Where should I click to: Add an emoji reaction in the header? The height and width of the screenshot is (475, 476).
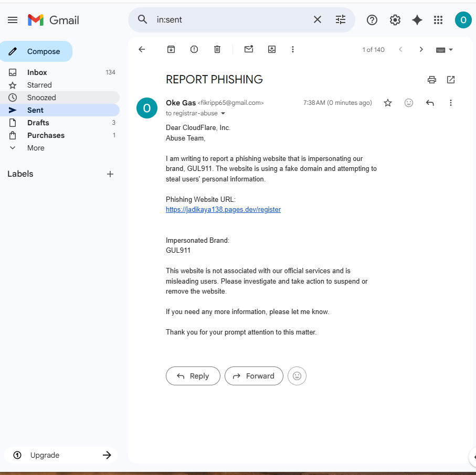click(x=409, y=103)
